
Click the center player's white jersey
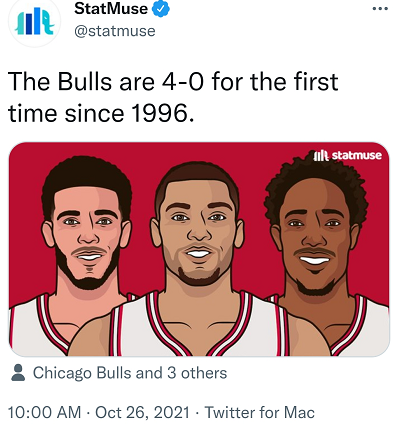click(x=197, y=330)
